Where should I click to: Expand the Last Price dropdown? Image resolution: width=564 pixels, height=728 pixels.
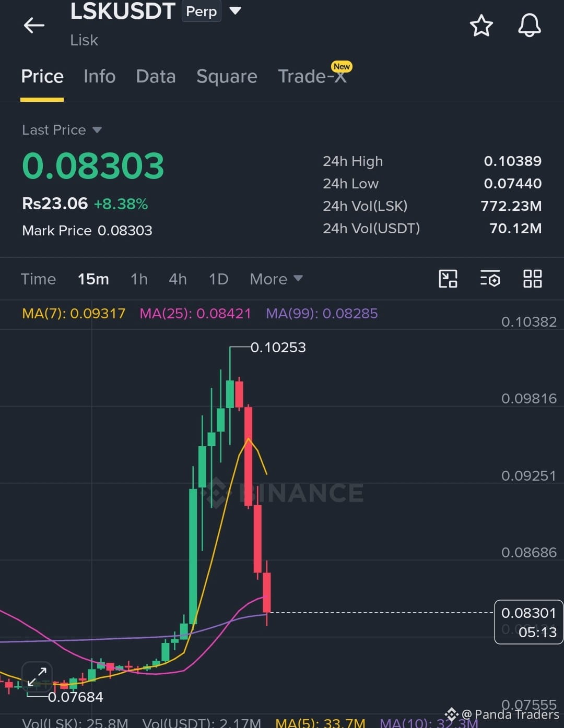tap(97, 130)
